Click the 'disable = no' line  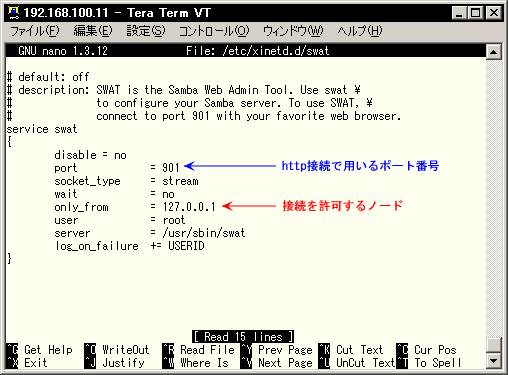point(90,155)
